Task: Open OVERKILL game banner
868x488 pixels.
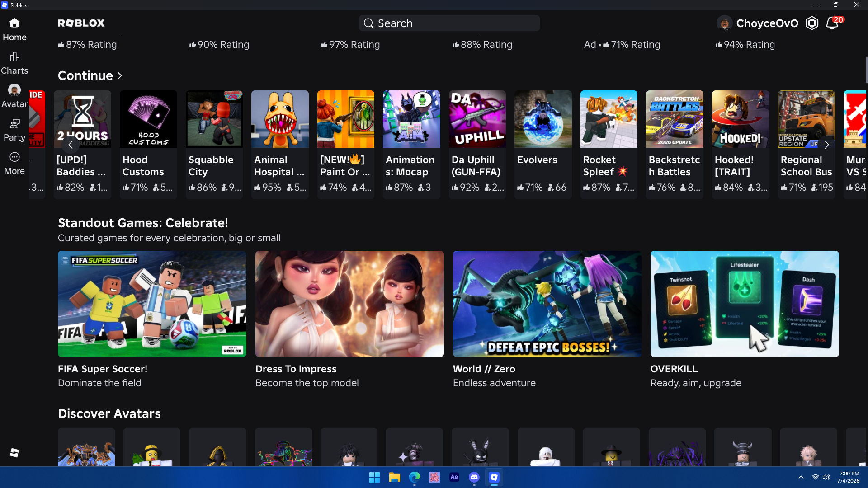Action: (x=745, y=304)
